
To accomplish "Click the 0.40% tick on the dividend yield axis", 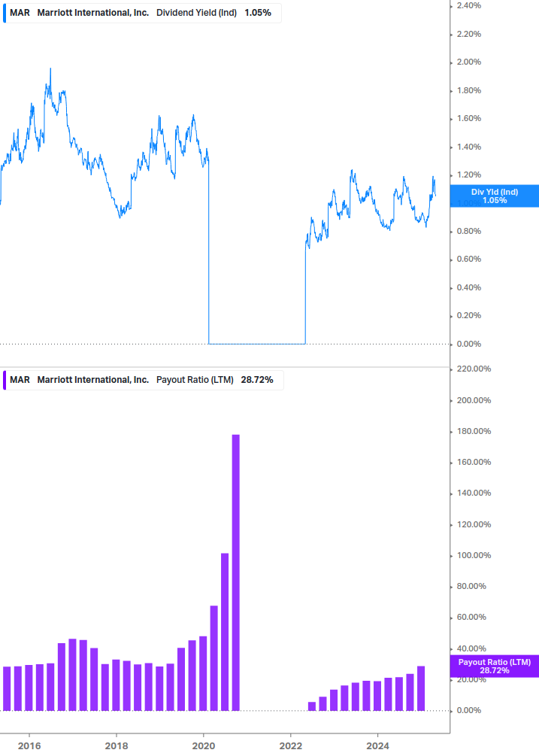I will click(468, 288).
